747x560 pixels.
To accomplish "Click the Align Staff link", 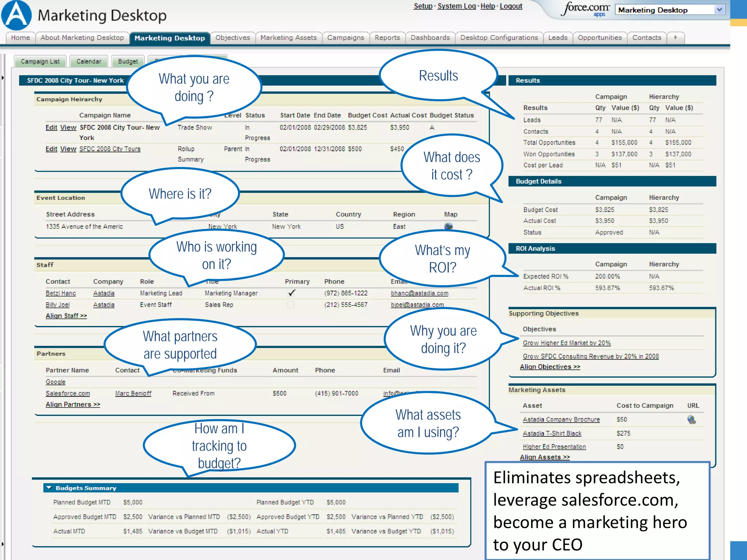I will pos(66,316).
